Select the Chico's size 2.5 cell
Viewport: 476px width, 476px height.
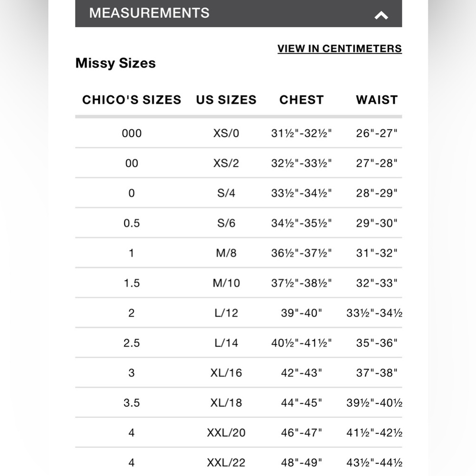(x=131, y=343)
